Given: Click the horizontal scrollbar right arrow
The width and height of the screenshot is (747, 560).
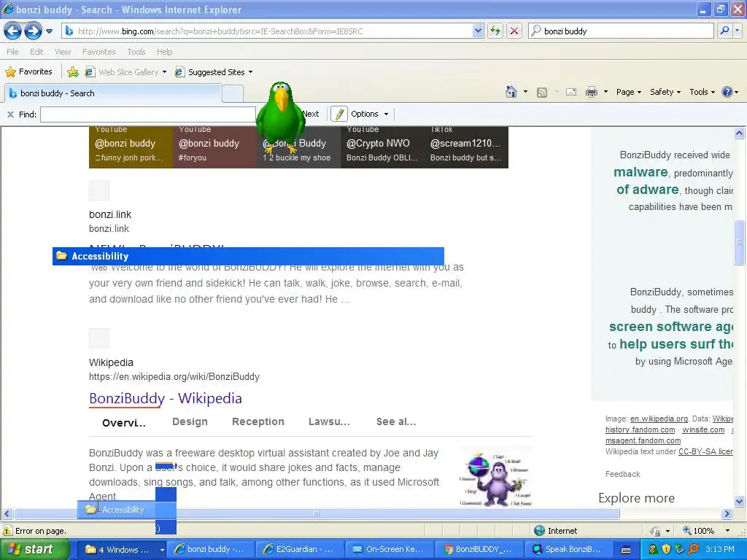Looking at the screenshot, I should (x=727, y=514).
